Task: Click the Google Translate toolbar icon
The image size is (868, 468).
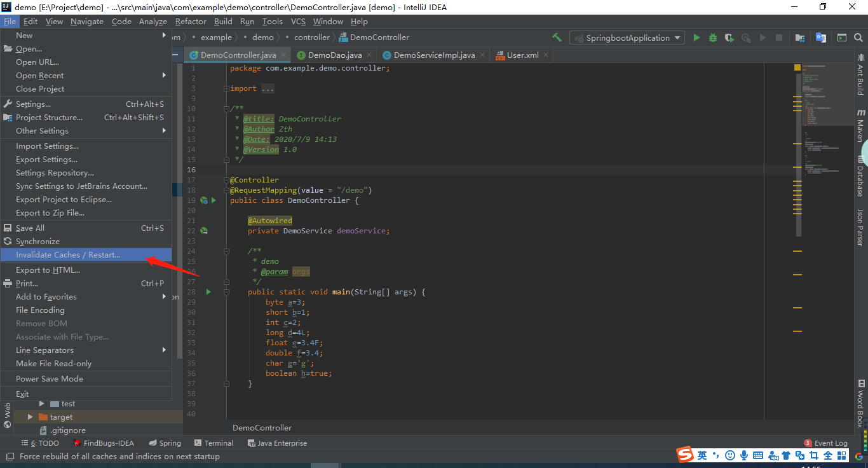Action: [x=821, y=38]
